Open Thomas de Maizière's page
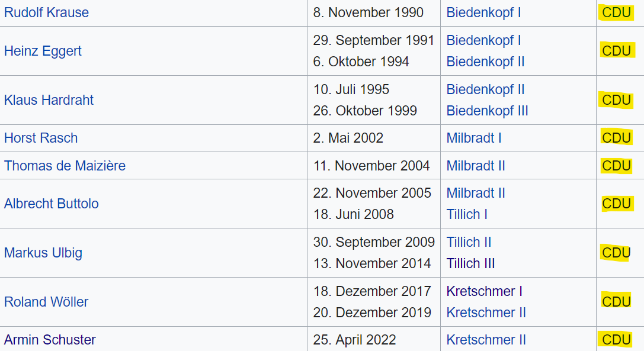Image resolution: width=644 pixels, height=351 pixels. click(65, 166)
